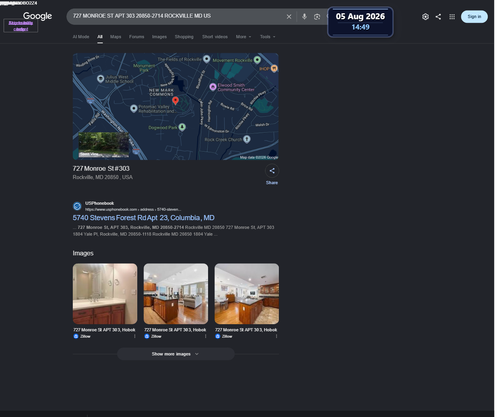Switch to AI Mode tab

tap(81, 37)
